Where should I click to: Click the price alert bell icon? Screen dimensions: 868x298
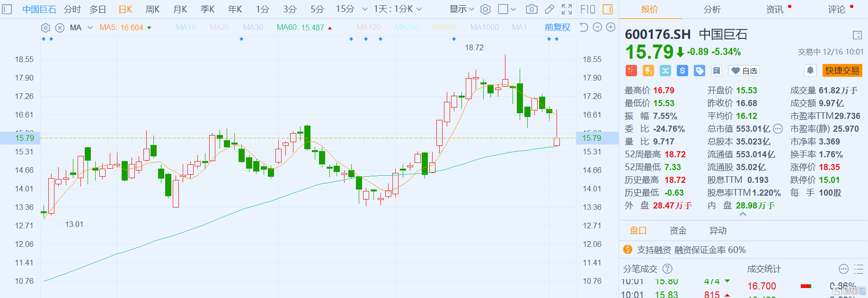pyautogui.click(x=810, y=71)
